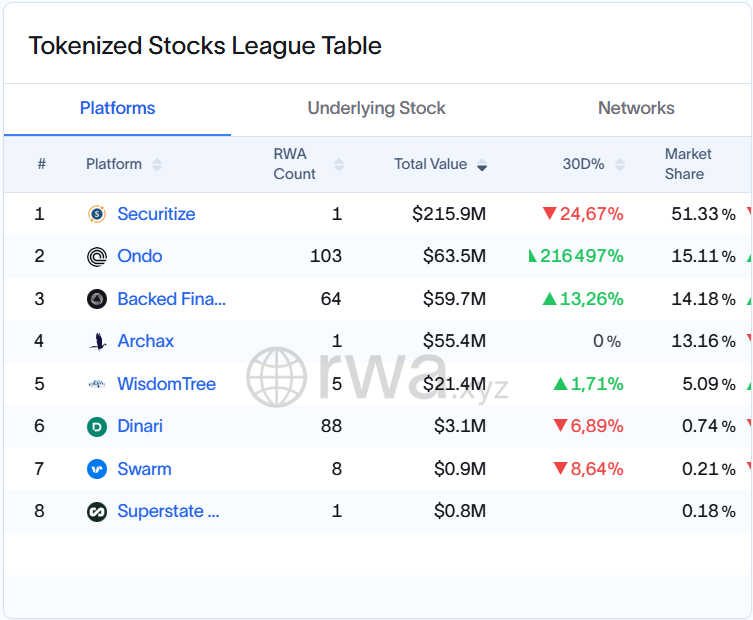Switch to the Underlying Stock tab

[376, 108]
